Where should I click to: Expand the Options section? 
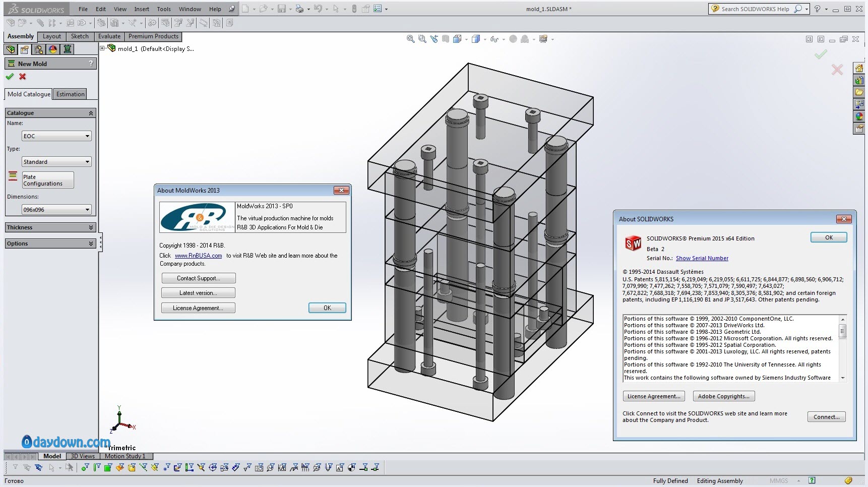pyautogui.click(x=91, y=243)
